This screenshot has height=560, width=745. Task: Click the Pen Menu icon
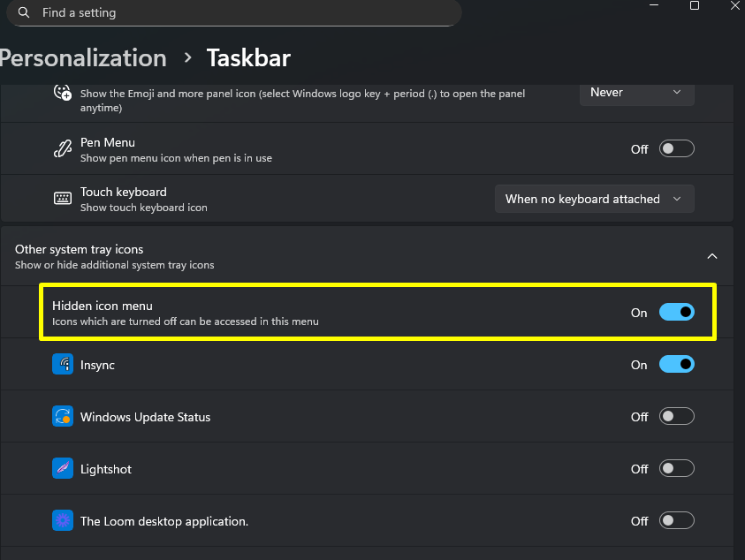point(62,149)
